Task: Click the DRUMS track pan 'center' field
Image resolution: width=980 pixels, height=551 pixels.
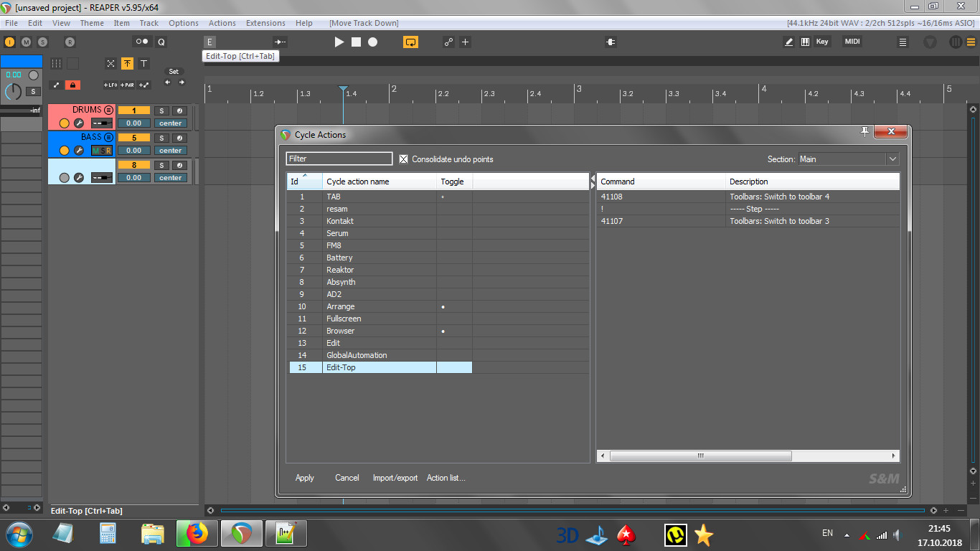Action: click(171, 123)
